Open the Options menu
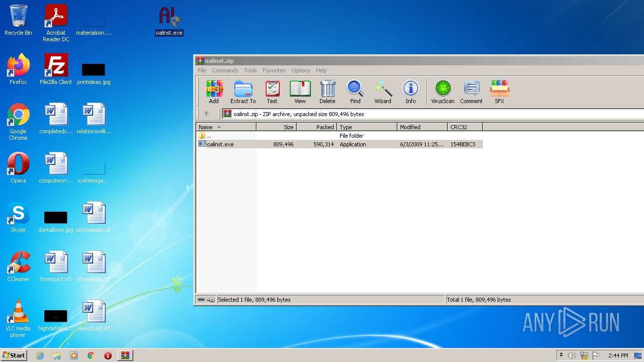The width and height of the screenshot is (644, 362). coord(301,70)
